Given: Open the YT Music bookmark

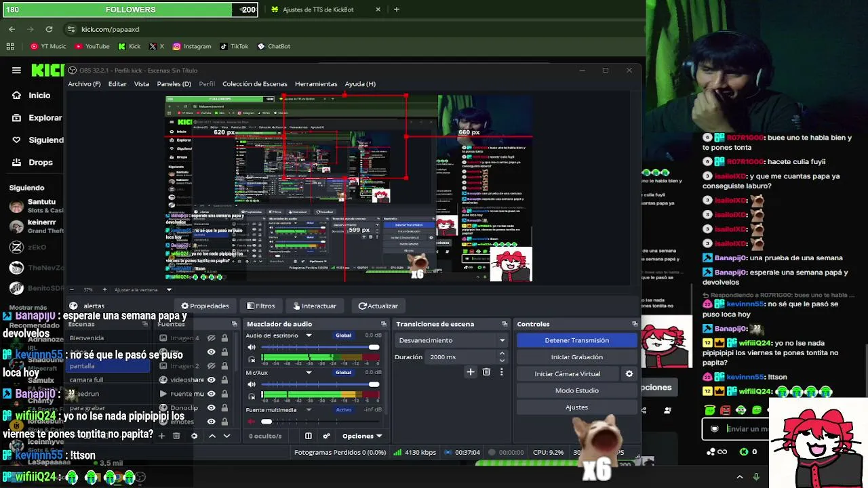Looking at the screenshot, I should click(x=48, y=46).
